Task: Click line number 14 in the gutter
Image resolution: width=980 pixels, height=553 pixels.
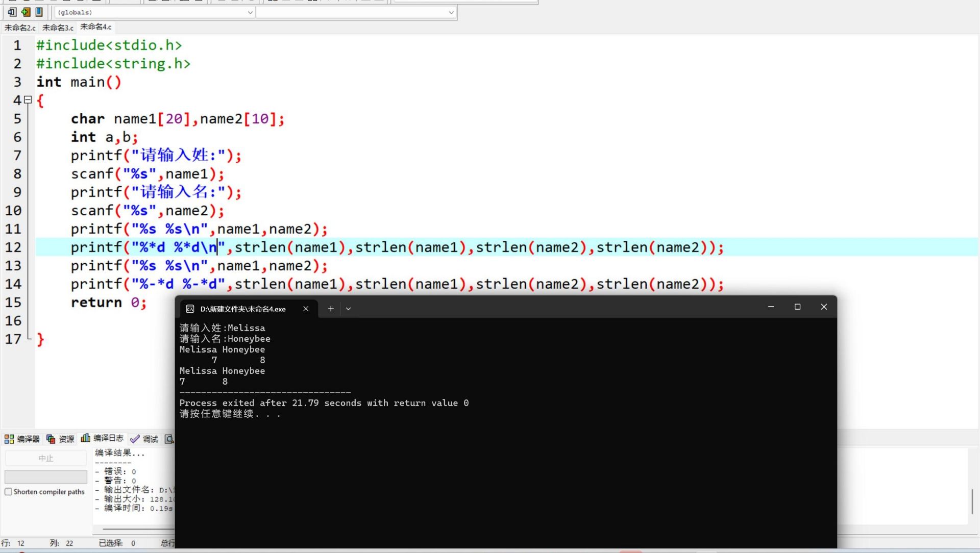Action: [14, 284]
